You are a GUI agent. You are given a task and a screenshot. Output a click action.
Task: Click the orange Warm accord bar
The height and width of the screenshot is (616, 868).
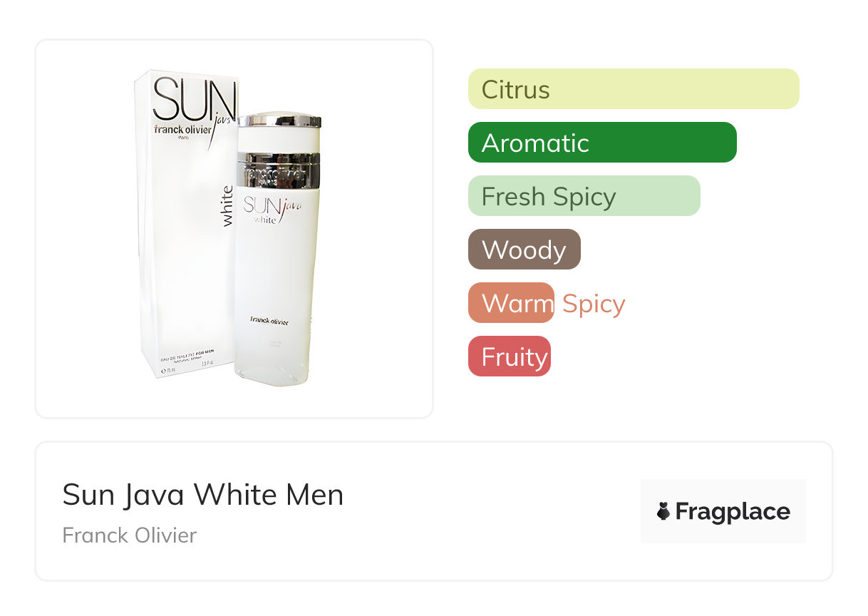pyautogui.click(x=511, y=303)
